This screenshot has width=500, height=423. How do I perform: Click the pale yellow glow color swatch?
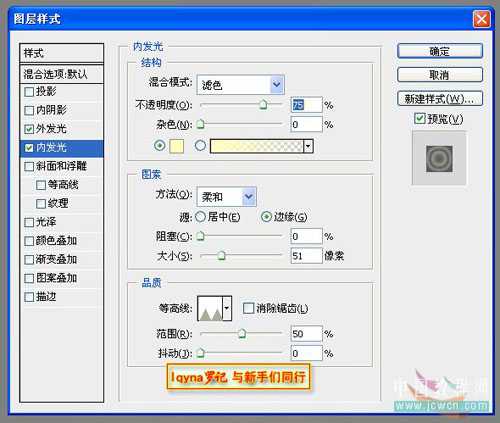[x=177, y=146]
